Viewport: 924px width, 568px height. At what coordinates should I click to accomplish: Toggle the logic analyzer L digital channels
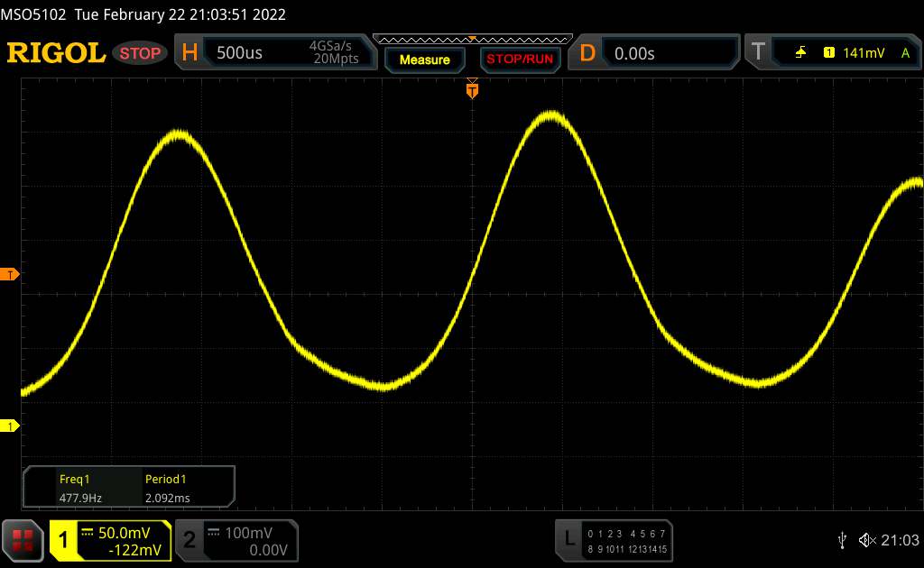click(615, 540)
